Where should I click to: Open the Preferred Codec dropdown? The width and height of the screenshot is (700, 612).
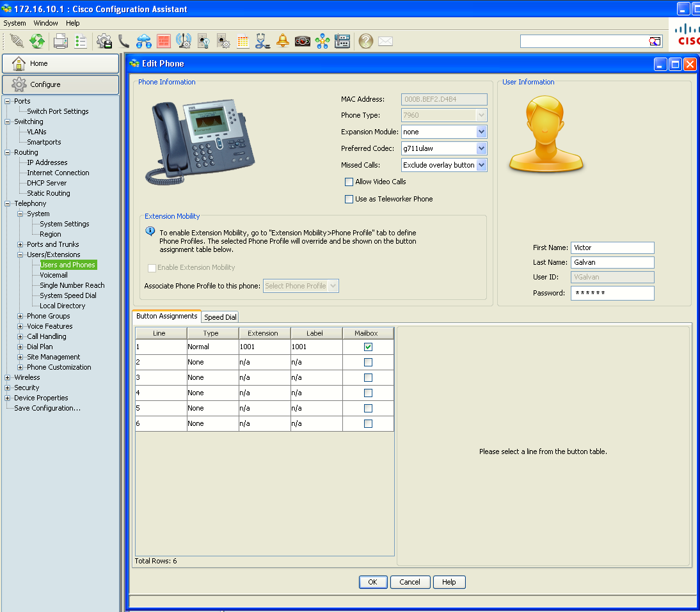(x=481, y=148)
